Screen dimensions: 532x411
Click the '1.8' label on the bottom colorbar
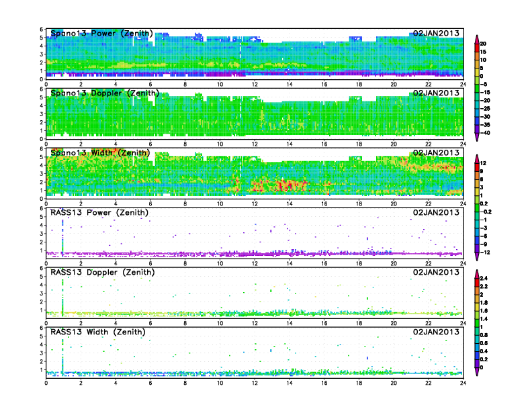coord(484,303)
